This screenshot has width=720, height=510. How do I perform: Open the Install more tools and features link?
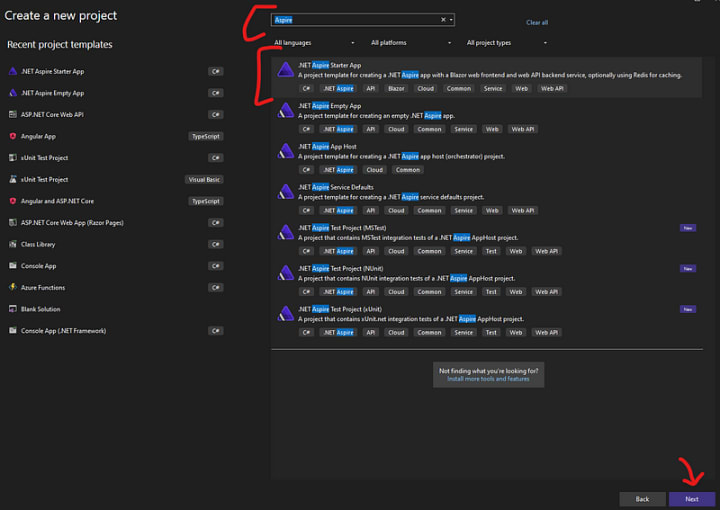click(x=488, y=379)
